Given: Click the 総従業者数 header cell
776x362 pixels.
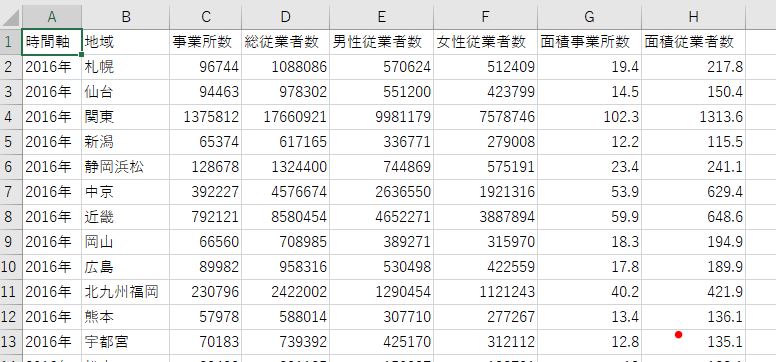Looking at the screenshot, I should (x=285, y=42).
